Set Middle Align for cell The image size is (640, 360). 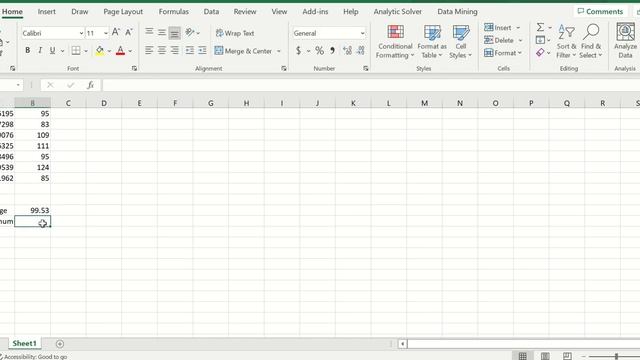coord(162,32)
